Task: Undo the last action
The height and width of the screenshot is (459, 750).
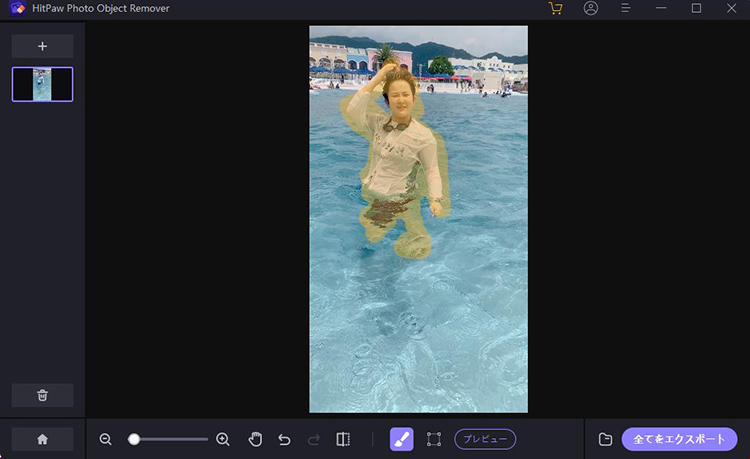Action: click(x=284, y=439)
